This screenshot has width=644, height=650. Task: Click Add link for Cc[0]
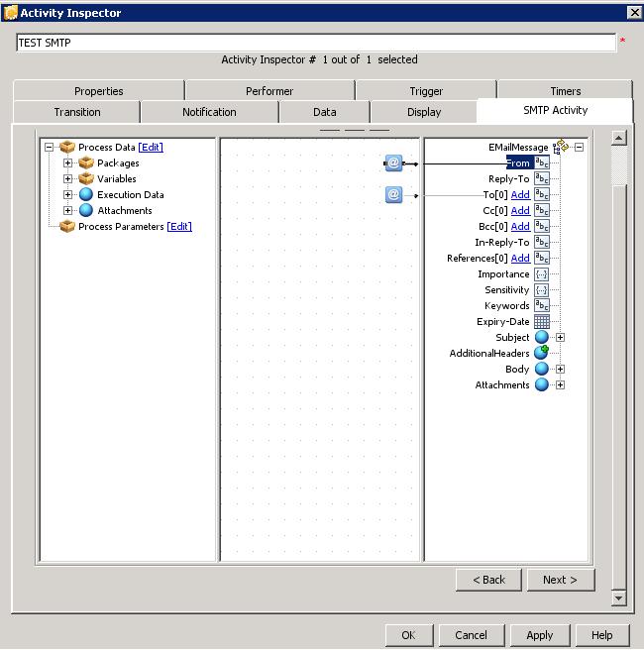click(x=520, y=211)
